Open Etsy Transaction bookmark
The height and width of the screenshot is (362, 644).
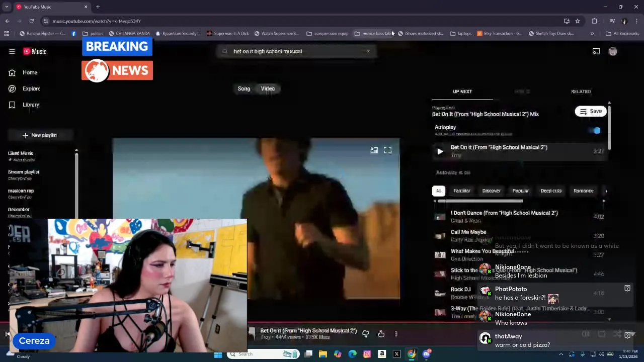click(x=500, y=34)
